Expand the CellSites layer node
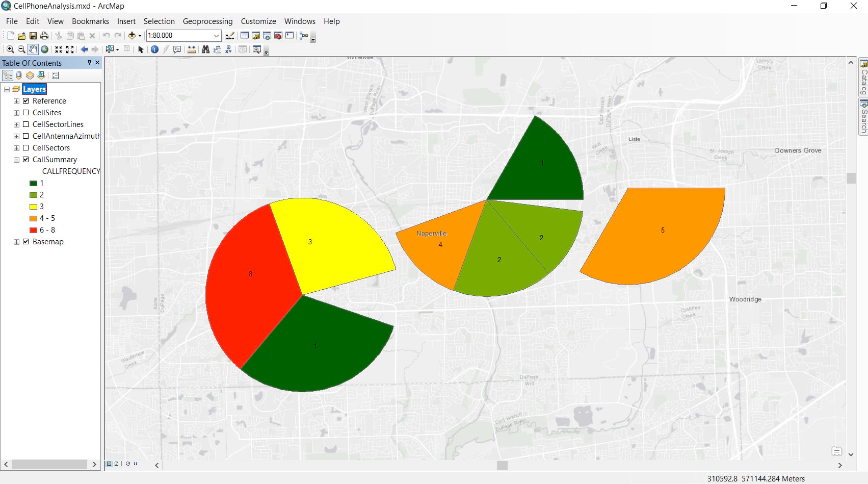The width and height of the screenshot is (868, 484). coord(16,113)
